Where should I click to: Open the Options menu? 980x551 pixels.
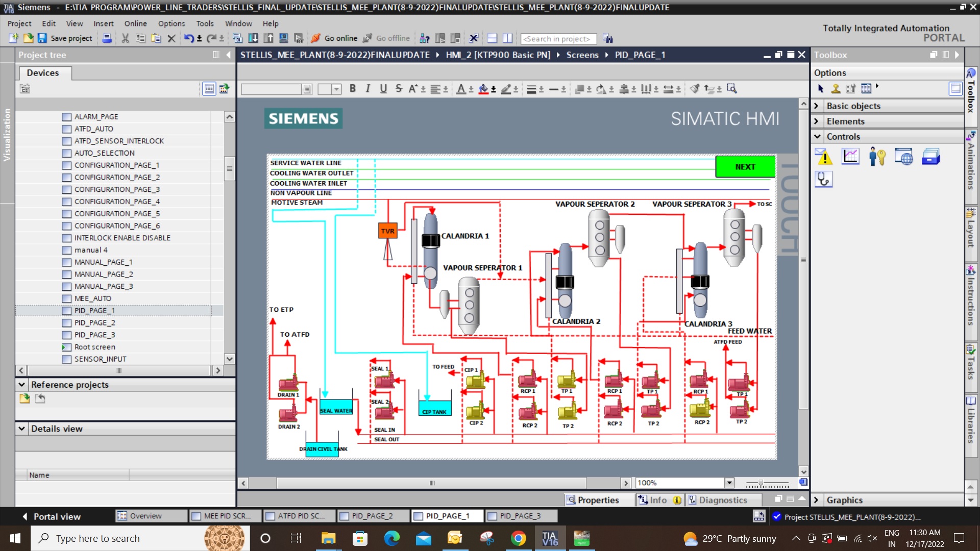click(x=171, y=23)
